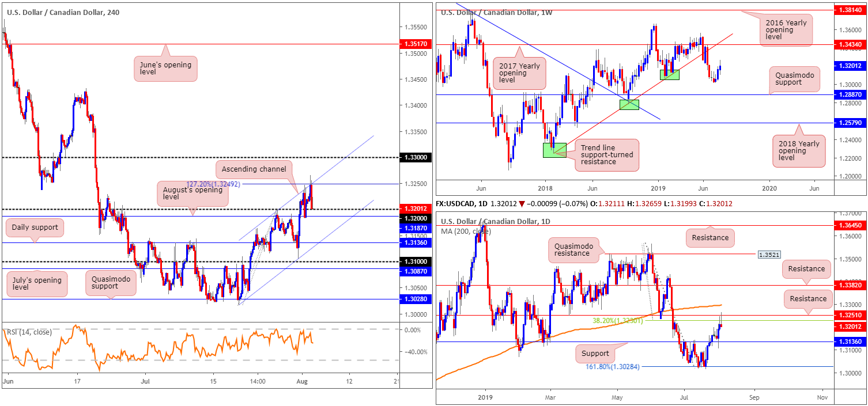Select the Ascending channel annotation label
Image resolution: width=868 pixels, height=406 pixels.
click(254, 170)
